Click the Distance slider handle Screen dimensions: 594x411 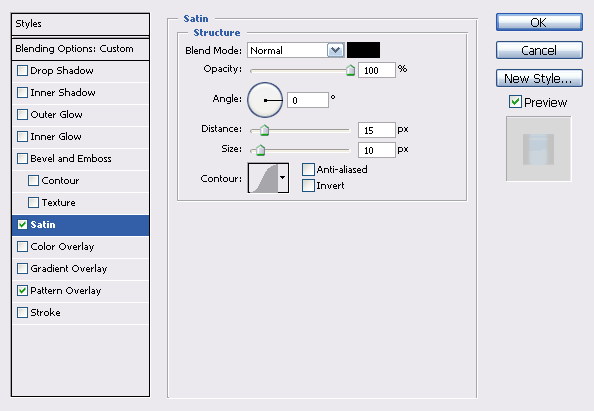[264, 130]
